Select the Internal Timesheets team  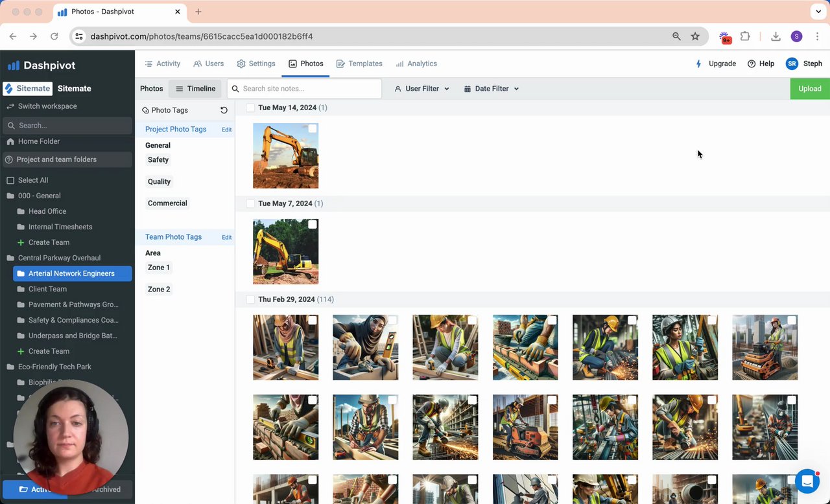point(60,227)
